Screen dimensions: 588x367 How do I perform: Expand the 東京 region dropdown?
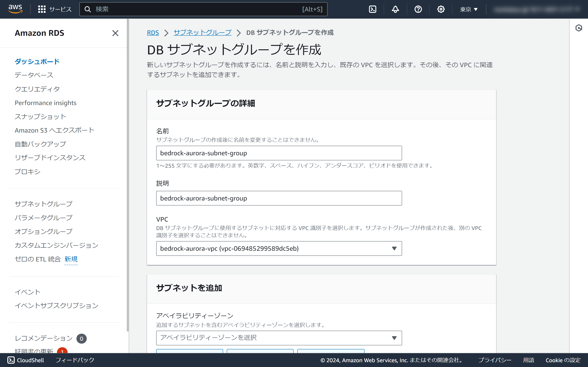(469, 9)
